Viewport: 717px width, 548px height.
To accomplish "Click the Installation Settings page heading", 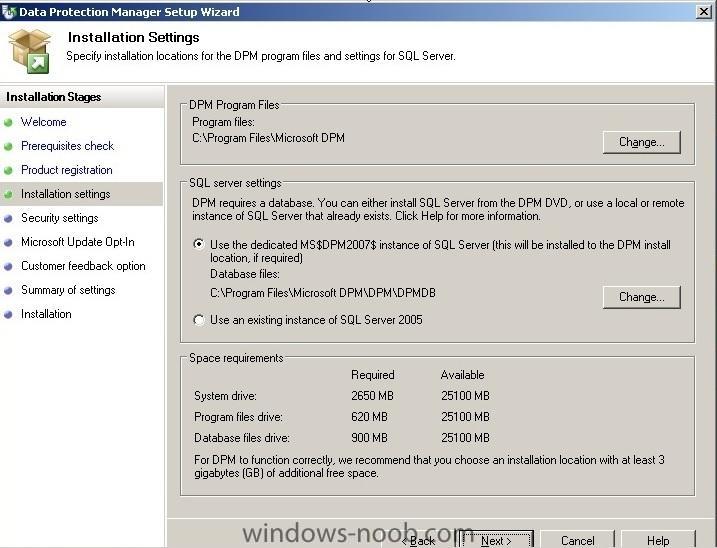I will point(134,38).
